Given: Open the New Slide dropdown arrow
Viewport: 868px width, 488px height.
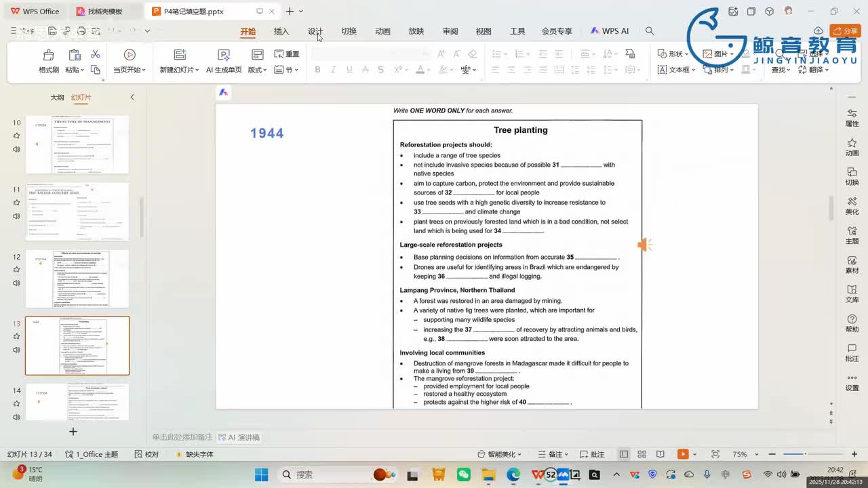Looking at the screenshot, I should (197, 70).
